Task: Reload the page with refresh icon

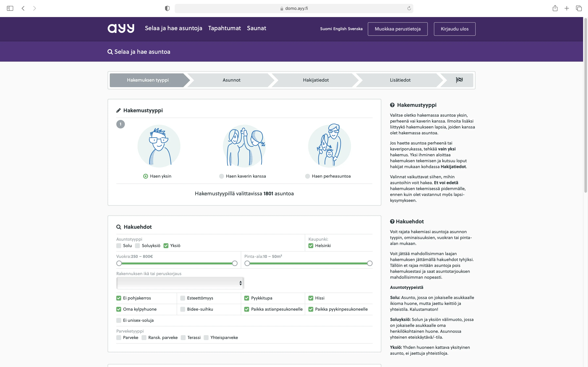Action: tap(409, 8)
